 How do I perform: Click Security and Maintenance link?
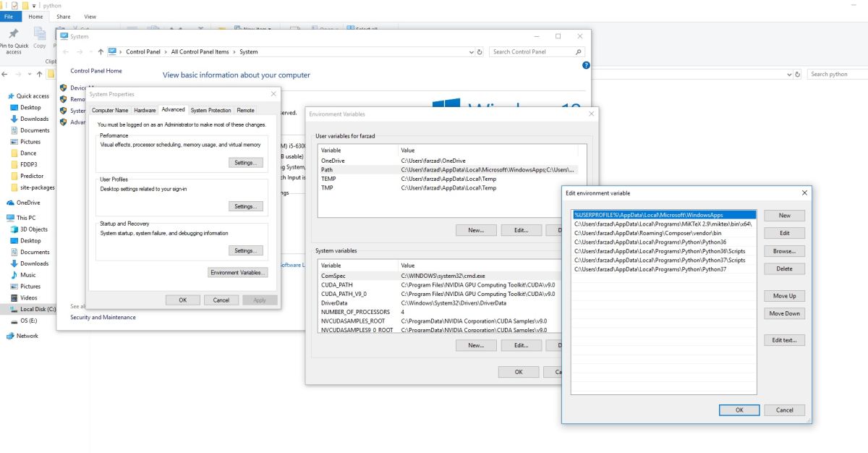coord(103,317)
